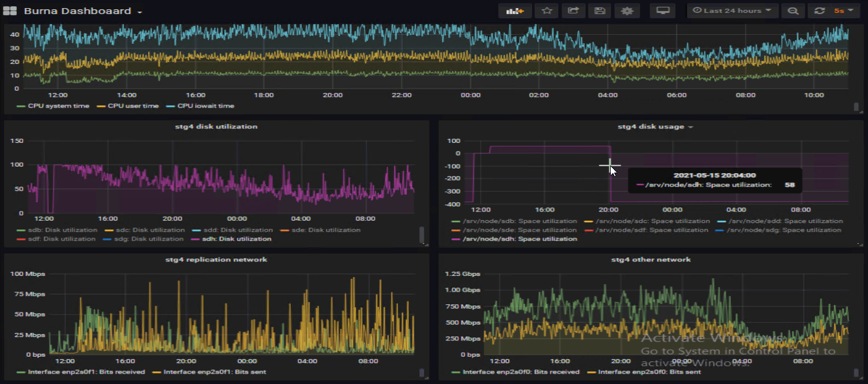Click the Share dashboard icon
The height and width of the screenshot is (384, 868).
point(573,11)
